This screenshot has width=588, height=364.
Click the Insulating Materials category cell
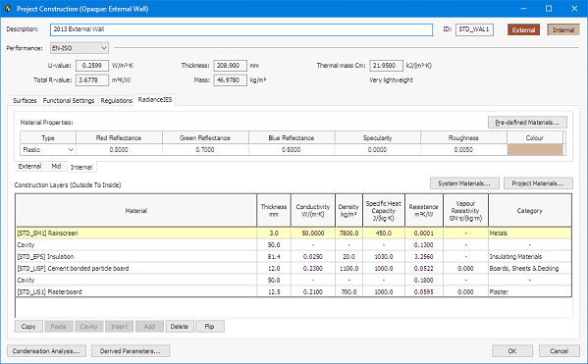tap(530, 257)
